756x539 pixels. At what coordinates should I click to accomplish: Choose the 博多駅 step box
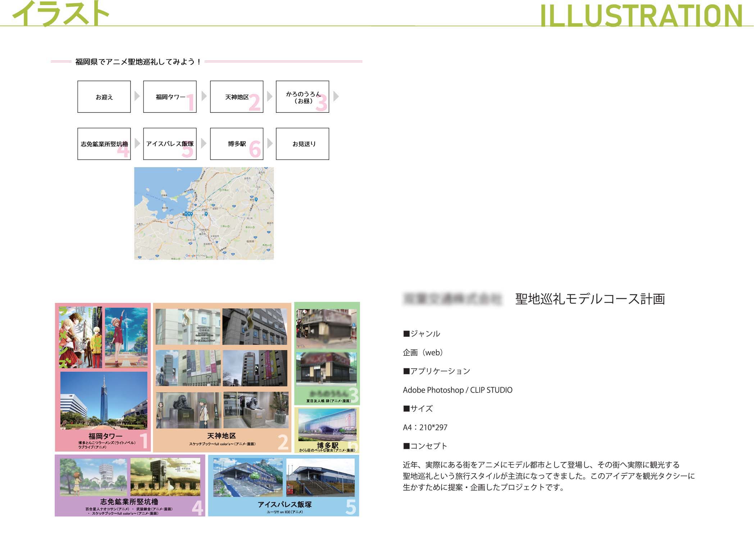pos(236,144)
